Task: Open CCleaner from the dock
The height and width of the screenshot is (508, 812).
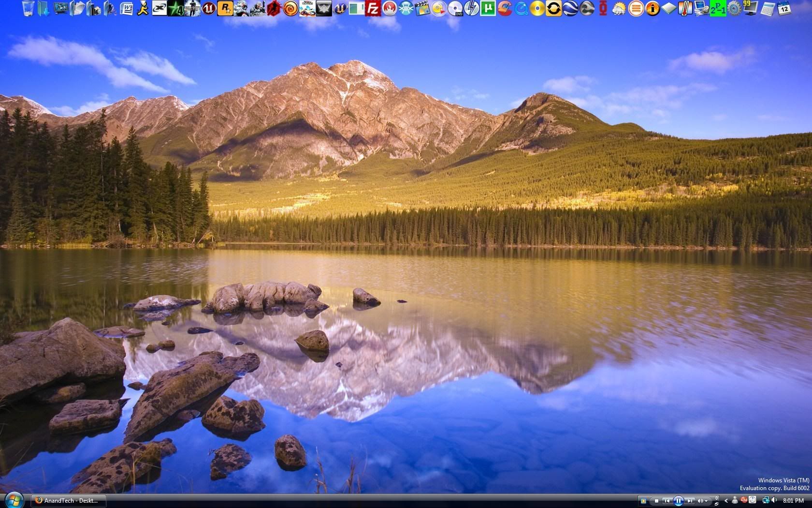Action: click(505, 8)
